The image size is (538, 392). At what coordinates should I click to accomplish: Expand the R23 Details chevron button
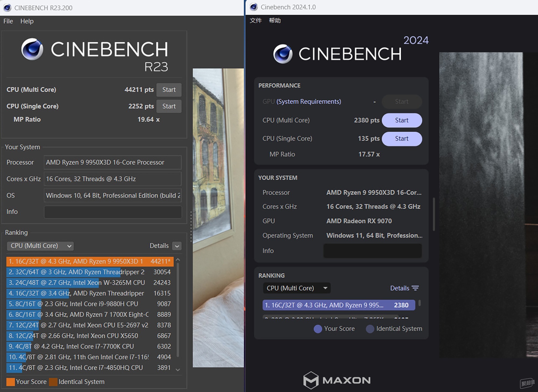pos(177,246)
